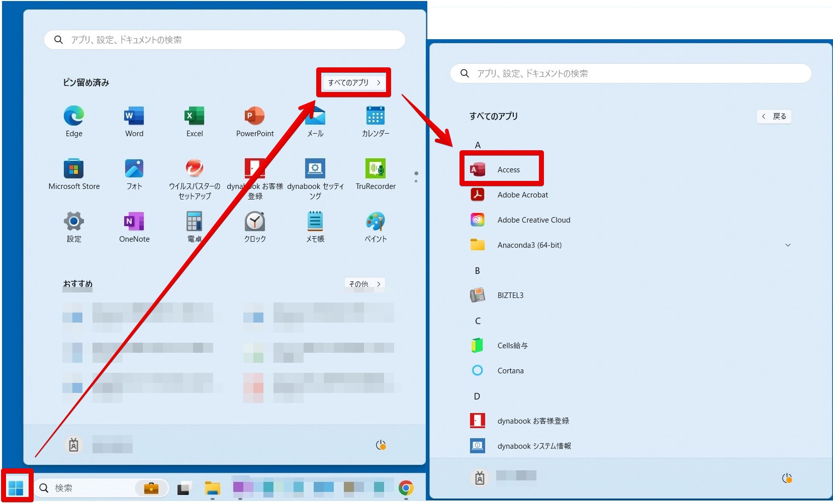
Task: Click search field in pinned Start menu
Action: click(x=225, y=40)
